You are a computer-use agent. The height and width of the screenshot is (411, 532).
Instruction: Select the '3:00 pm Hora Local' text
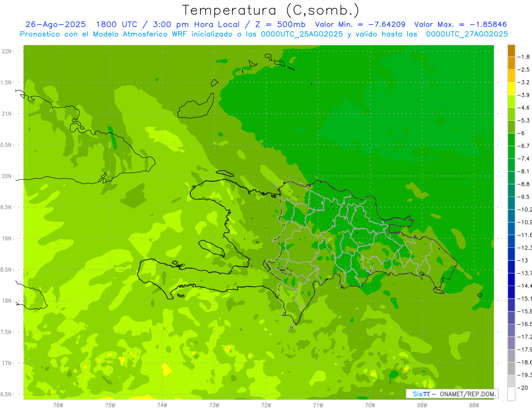pos(197,24)
